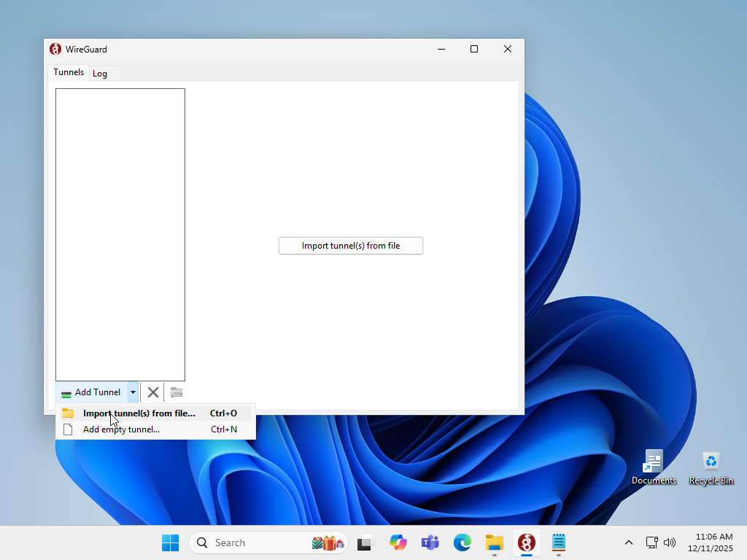Image resolution: width=747 pixels, height=560 pixels.
Task: Open the Add Tunnel dropdown arrow
Action: click(132, 392)
